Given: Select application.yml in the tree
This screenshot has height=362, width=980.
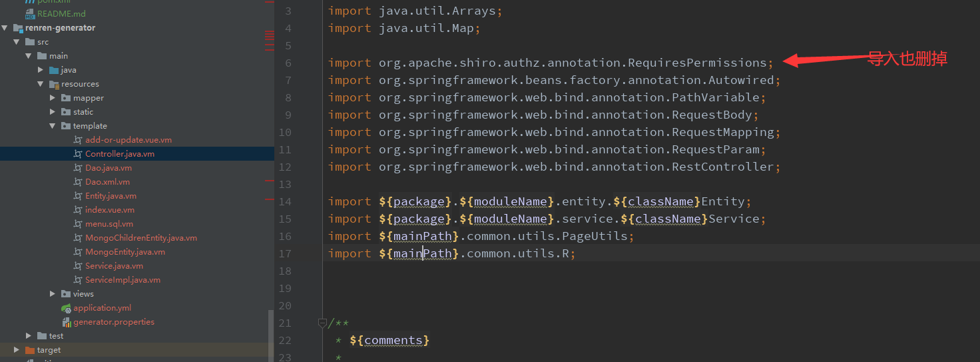Looking at the screenshot, I should tap(103, 308).
